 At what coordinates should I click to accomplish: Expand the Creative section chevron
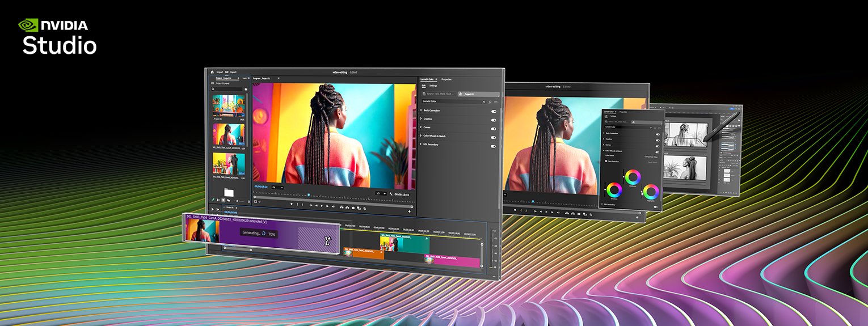click(421, 119)
